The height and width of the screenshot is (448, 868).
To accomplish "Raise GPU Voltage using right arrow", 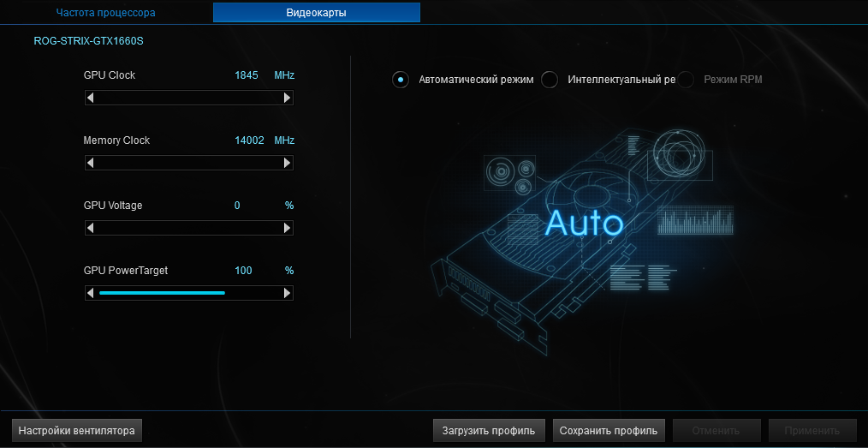I will pos(288,228).
